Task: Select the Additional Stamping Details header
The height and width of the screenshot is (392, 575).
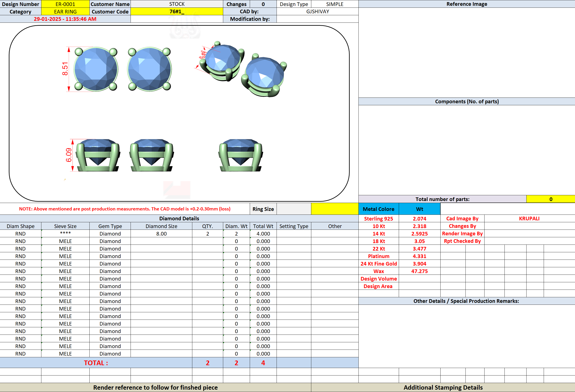Action: [443, 387]
